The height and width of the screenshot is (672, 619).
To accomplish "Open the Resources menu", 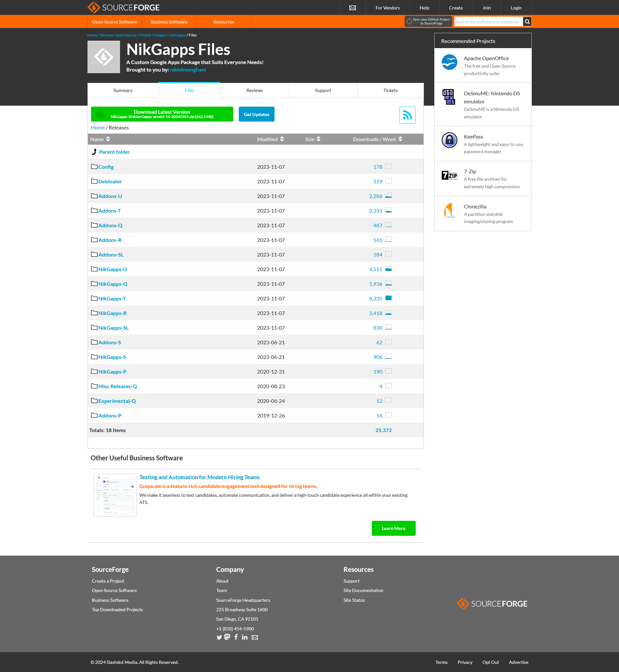I will 224,22.
